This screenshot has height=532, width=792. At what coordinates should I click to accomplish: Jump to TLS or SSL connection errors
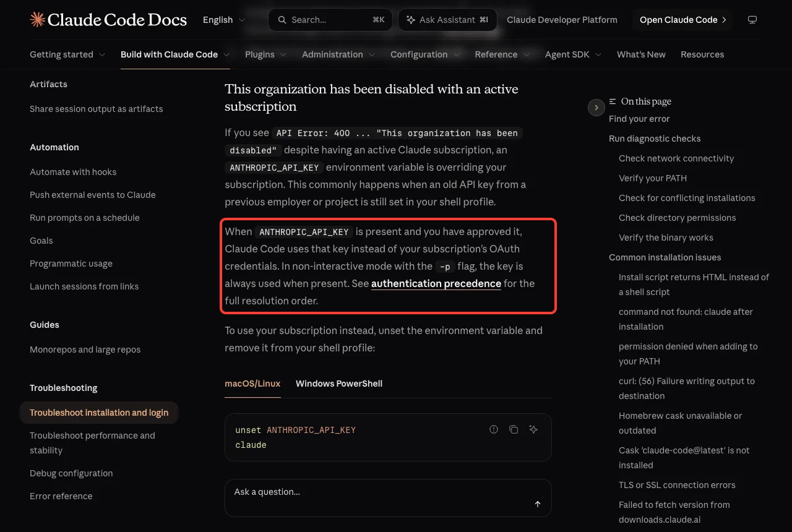[x=677, y=485]
